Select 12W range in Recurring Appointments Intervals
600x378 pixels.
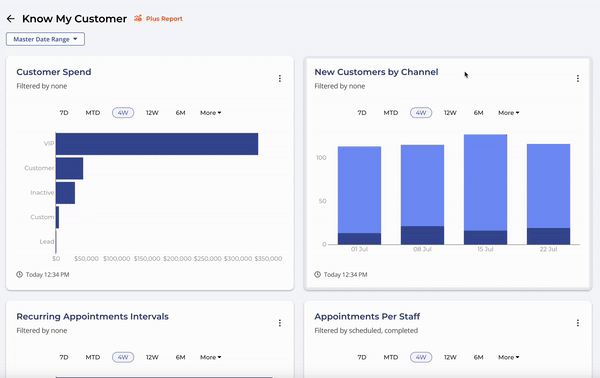point(152,357)
